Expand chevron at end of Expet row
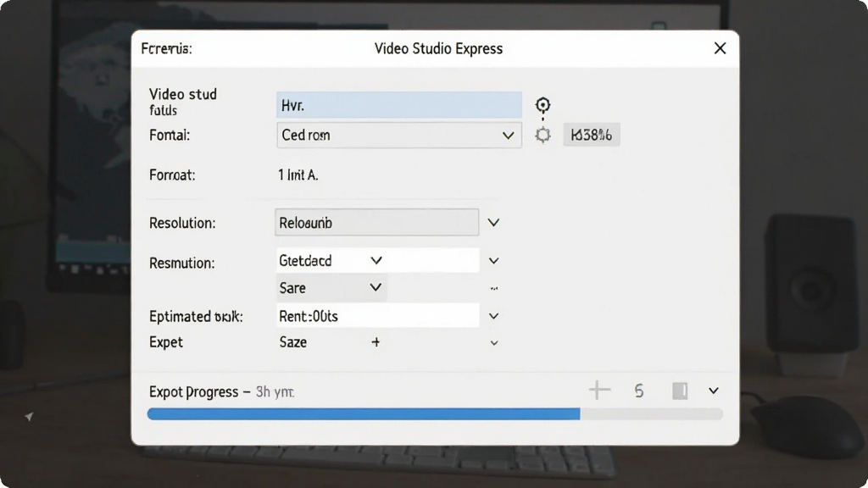The image size is (868, 488). click(494, 343)
